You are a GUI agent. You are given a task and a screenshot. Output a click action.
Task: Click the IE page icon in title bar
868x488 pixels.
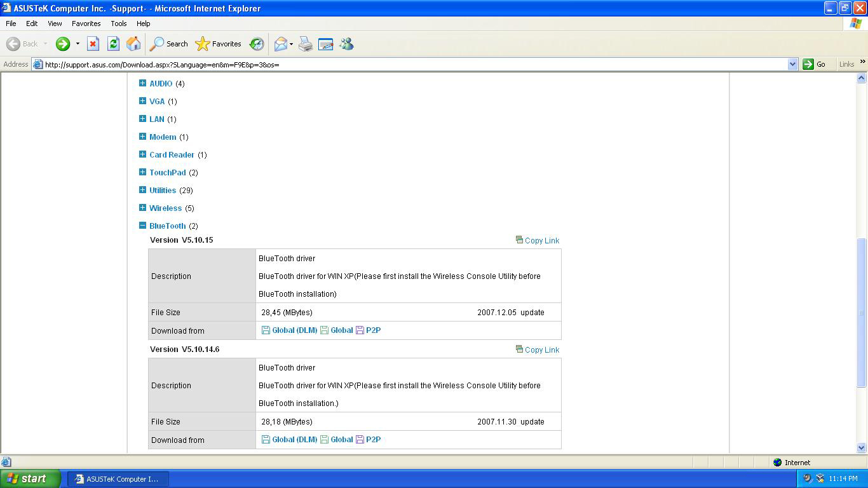pyautogui.click(x=6, y=8)
